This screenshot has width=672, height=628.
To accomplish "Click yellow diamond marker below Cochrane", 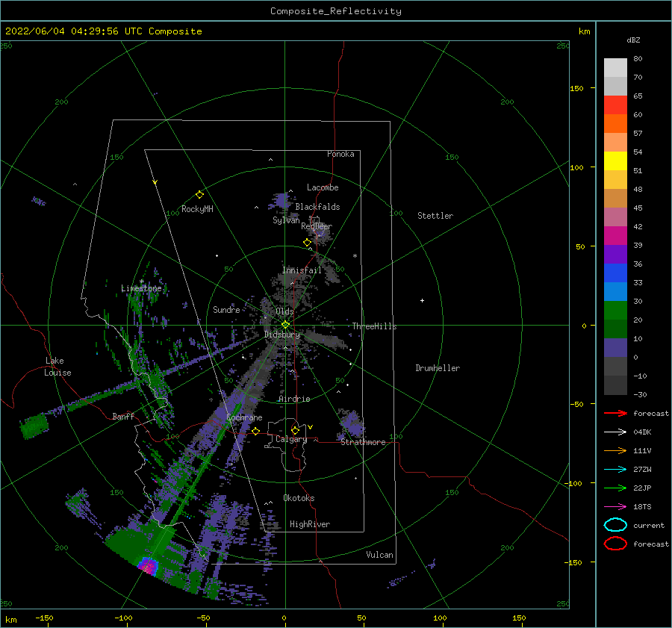I will click(x=255, y=431).
